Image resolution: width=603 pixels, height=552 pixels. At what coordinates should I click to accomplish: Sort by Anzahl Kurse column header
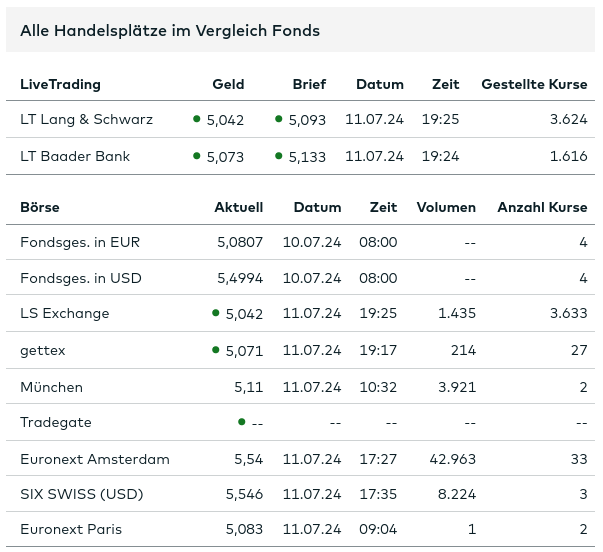(x=542, y=208)
